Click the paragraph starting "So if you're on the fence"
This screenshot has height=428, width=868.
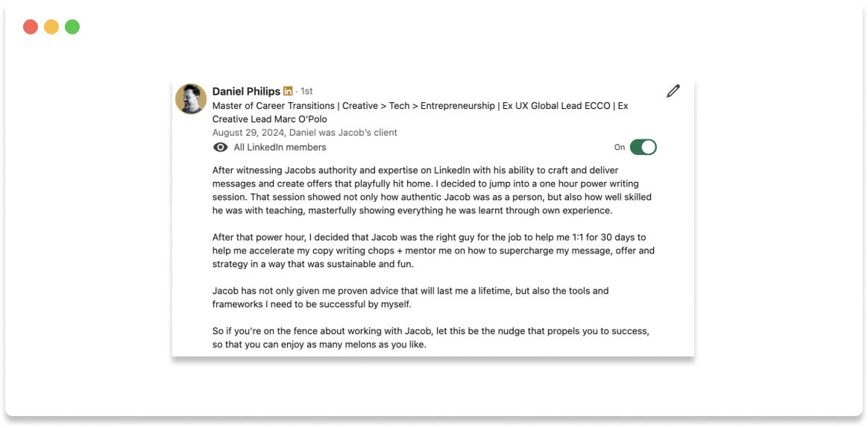(x=430, y=337)
